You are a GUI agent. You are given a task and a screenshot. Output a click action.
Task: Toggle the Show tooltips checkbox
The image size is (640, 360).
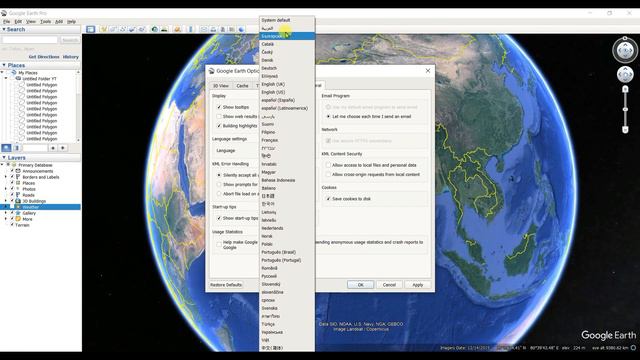[x=219, y=107]
